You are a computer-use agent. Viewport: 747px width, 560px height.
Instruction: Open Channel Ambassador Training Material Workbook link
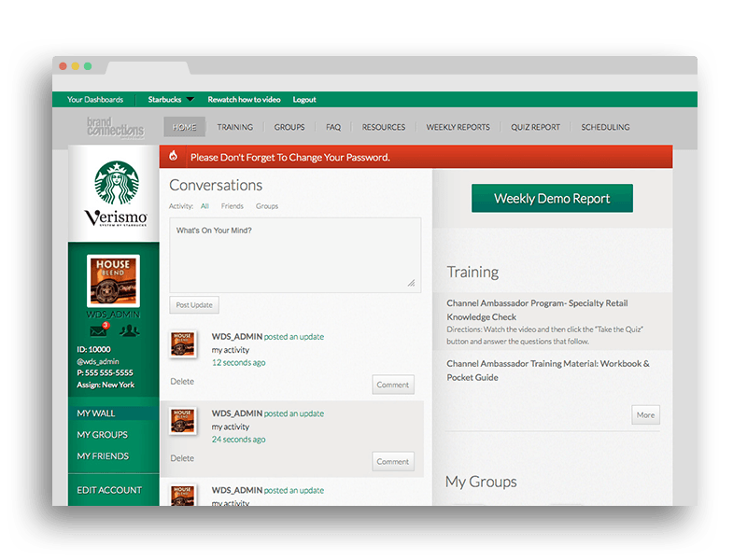[x=548, y=371]
